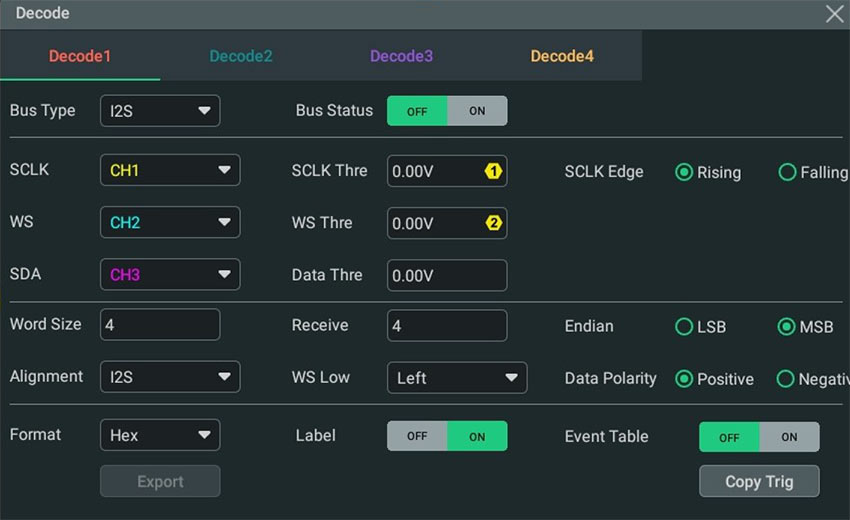
Task: Click the yellow channel 2 threshold marker icon
Action: click(493, 223)
